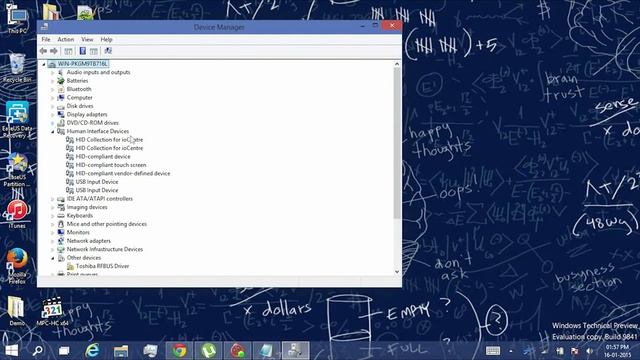
Task: Select EaseUS Partition desktop icon
Action: point(17,170)
